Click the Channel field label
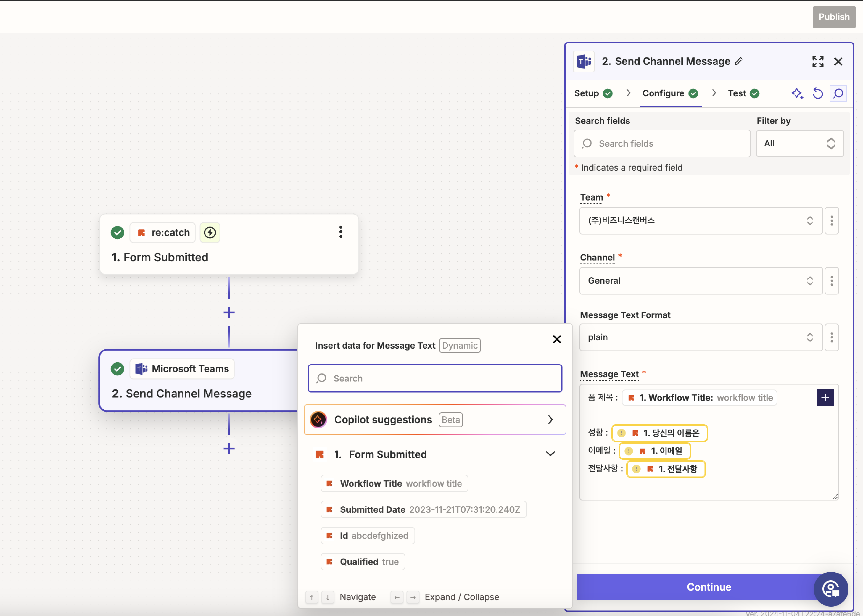 pyautogui.click(x=597, y=258)
